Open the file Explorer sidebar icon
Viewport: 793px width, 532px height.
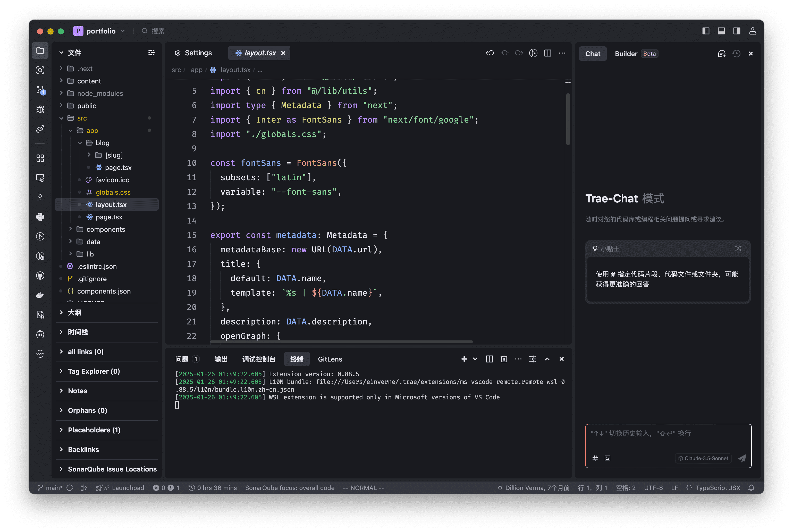pyautogui.click(x=40, y=50)
